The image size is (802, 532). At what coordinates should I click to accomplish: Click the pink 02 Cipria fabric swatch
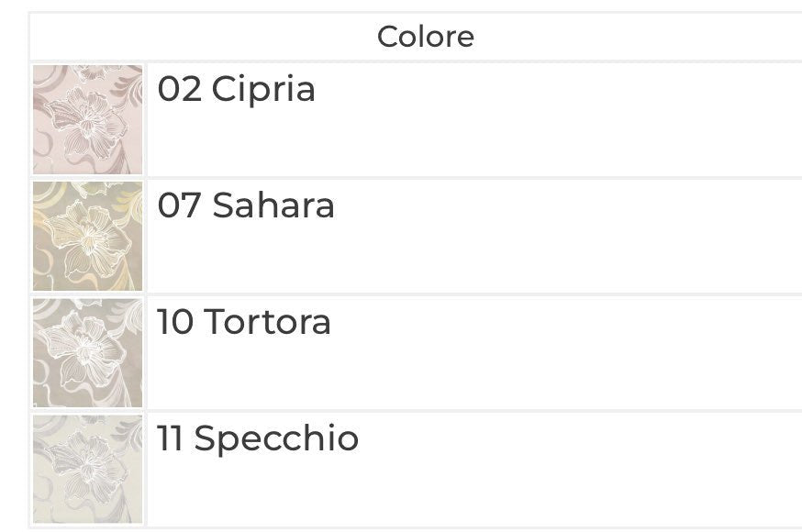(x=87, y=119)
